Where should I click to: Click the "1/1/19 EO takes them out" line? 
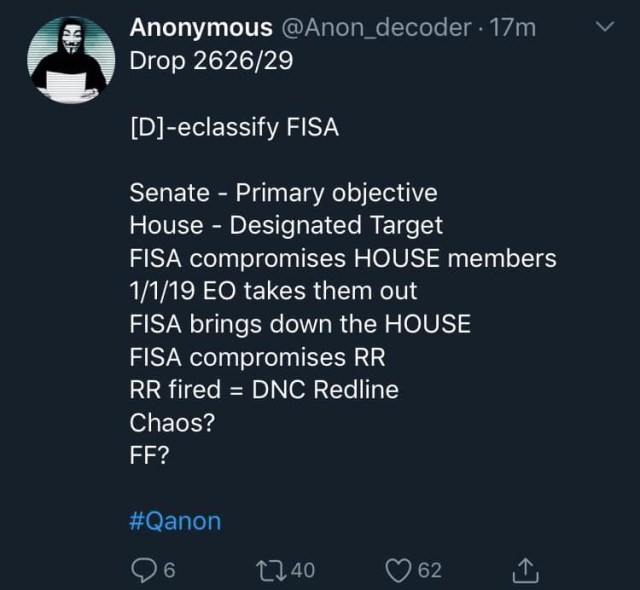click(273, 291)
